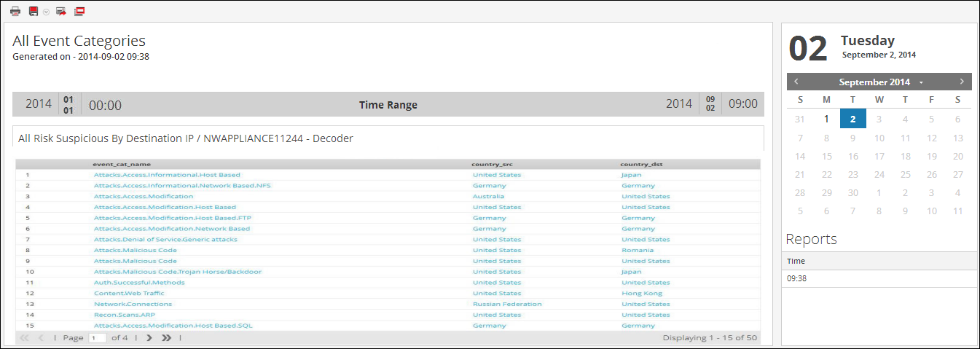
Task: Jump to first page of results
Action: click(x=25, y=338)
